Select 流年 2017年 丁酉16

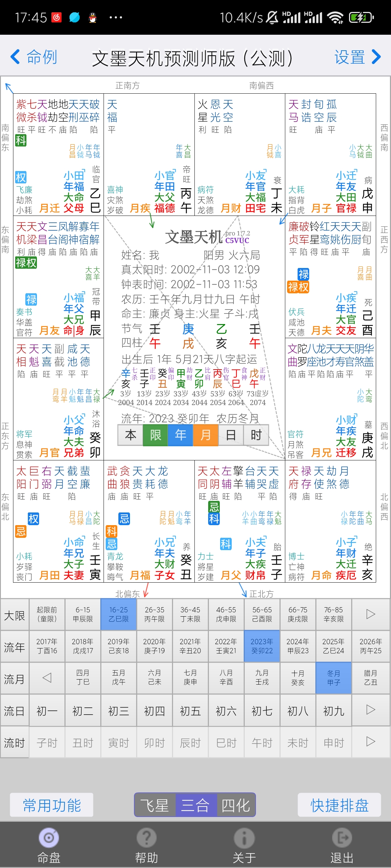pos(47,646)
